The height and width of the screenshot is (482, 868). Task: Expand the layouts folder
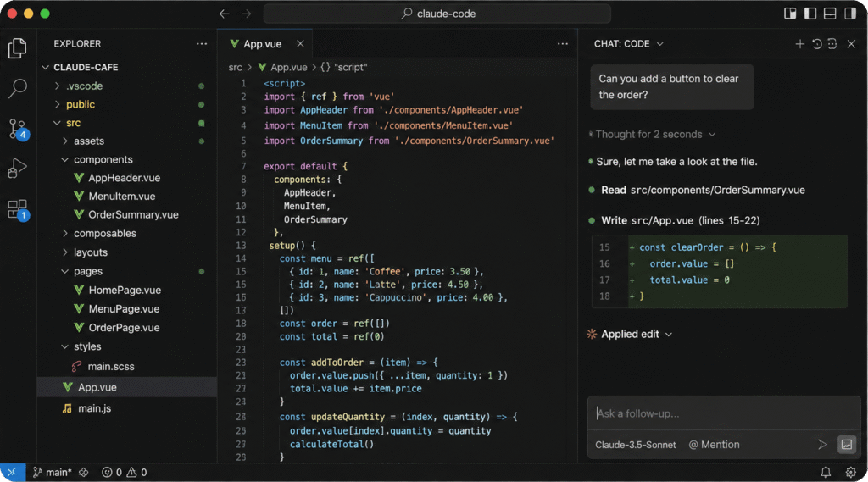point(65,252)
